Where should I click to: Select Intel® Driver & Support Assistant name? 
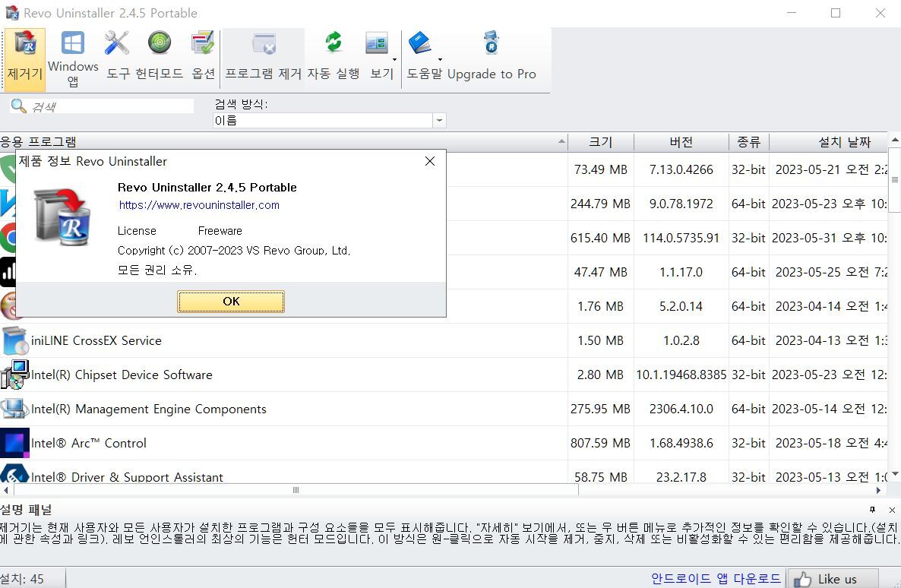(x=126, y=476)
